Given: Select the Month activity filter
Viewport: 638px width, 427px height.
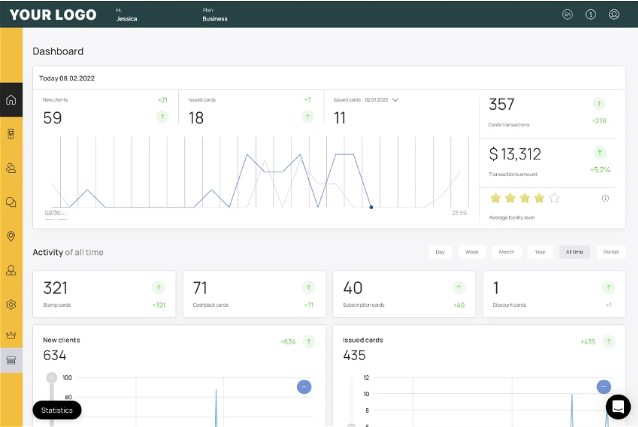Looking at the screenshot, I should point(506,252).
